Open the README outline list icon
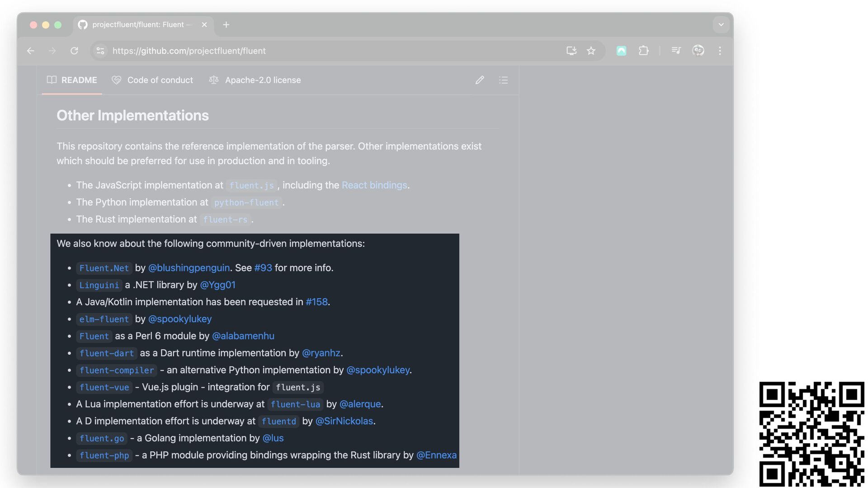 pos(503,80)
